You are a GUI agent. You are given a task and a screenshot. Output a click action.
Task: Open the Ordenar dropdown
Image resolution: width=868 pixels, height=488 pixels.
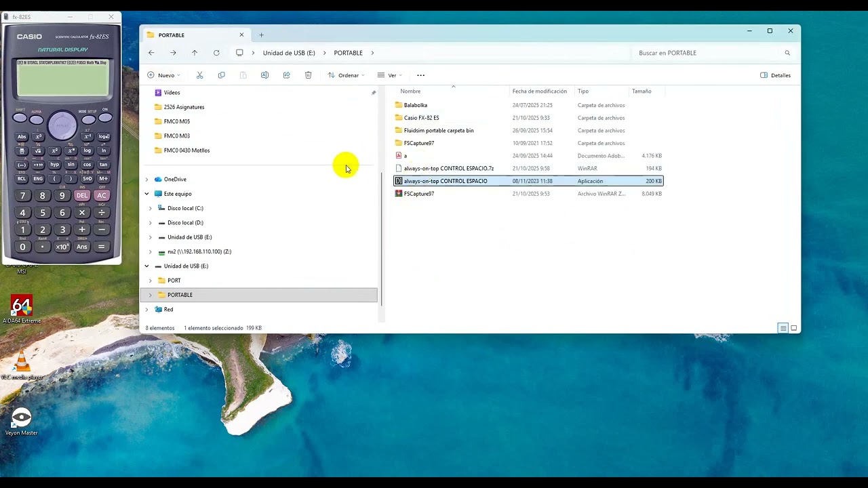(346, 75)
